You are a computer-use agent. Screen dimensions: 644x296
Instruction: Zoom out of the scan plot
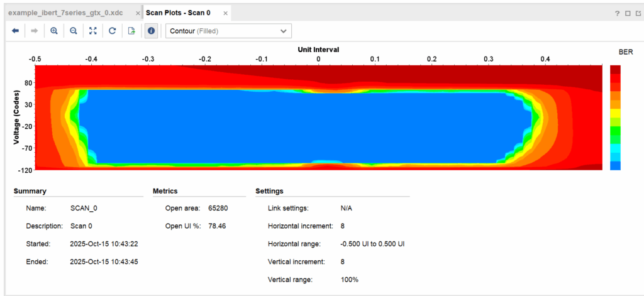pos(74,31)
